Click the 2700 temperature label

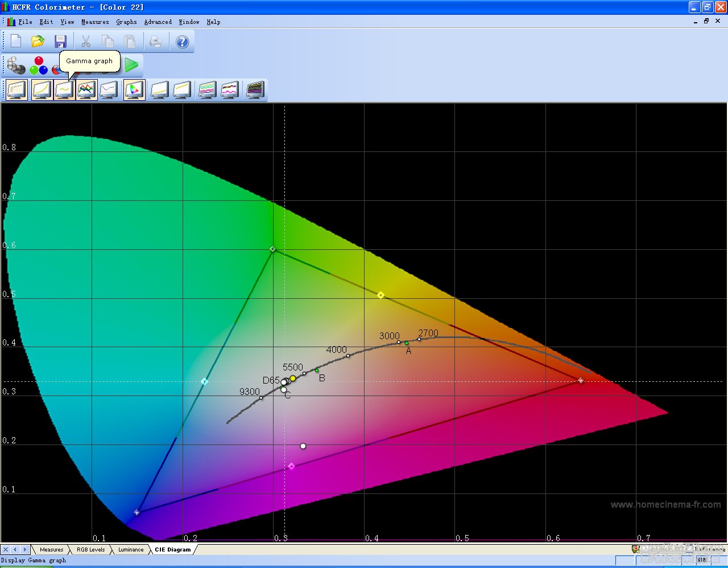(428, 333)
